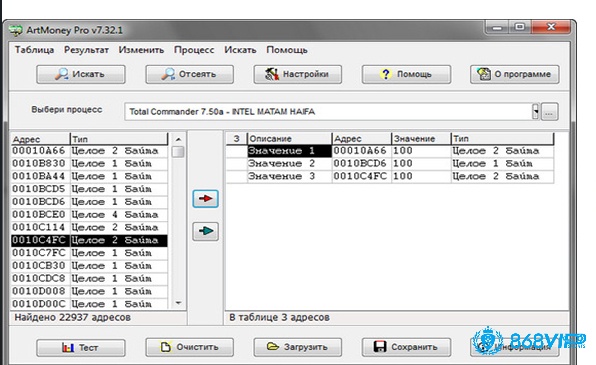Click the Искать search button
The width and height of the screenshot is (596, 365).
tap(81, 74)
